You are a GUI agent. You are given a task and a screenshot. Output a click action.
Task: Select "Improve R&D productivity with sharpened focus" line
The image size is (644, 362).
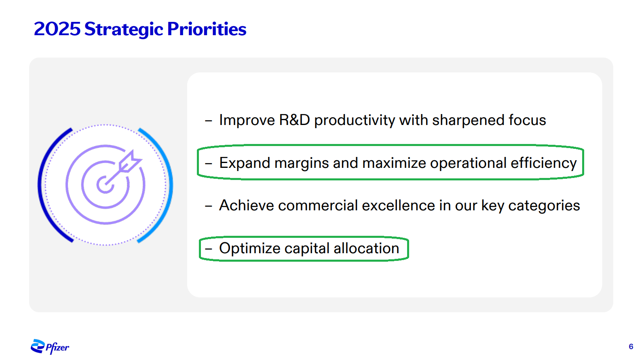coord(382,120)
